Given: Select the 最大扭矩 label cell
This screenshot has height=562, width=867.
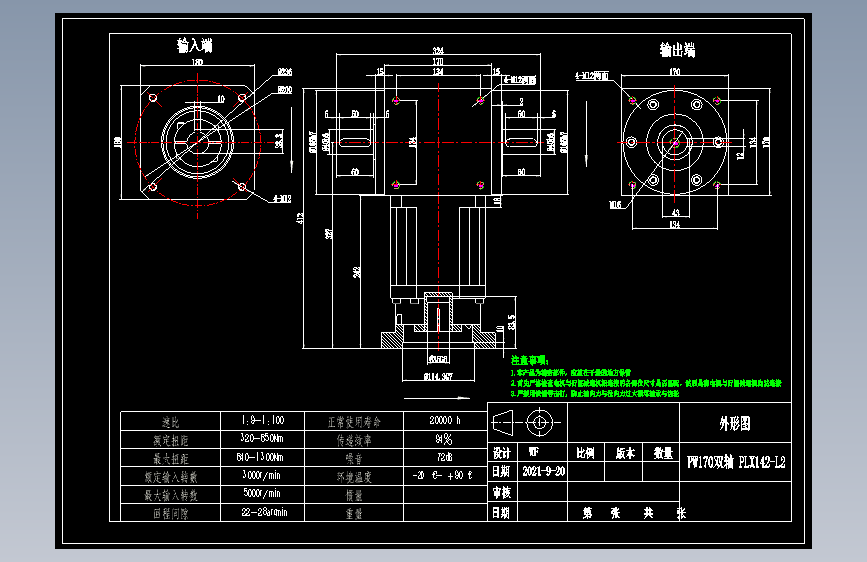Looking at the screenshot, I should (x=170, y=459).
